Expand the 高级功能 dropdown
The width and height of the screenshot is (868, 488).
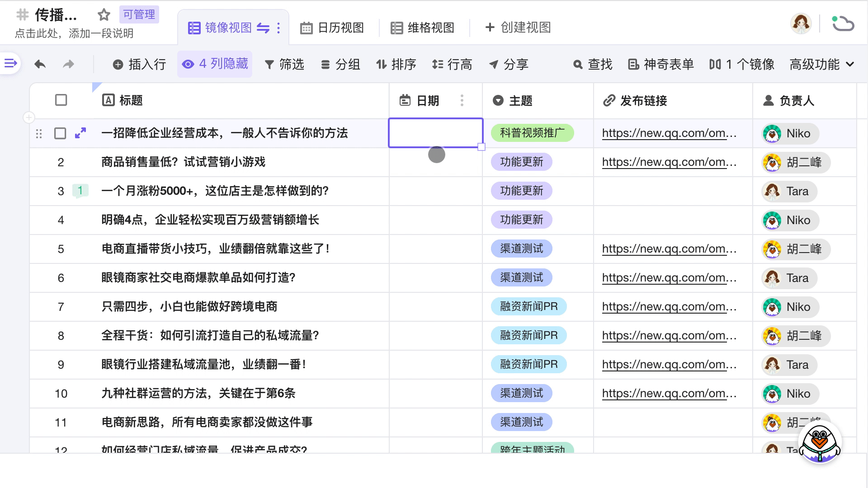pos(821,65)
